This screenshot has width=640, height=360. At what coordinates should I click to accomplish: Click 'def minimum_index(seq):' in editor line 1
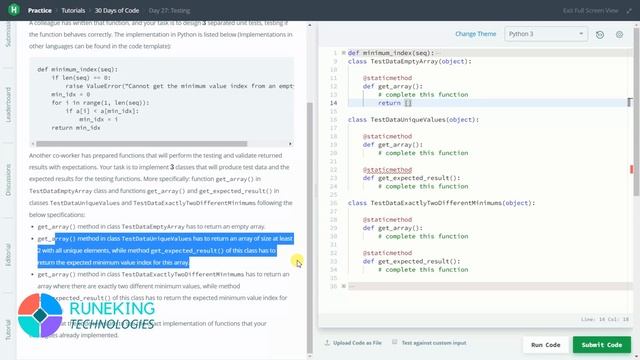(x=391, y=53)
